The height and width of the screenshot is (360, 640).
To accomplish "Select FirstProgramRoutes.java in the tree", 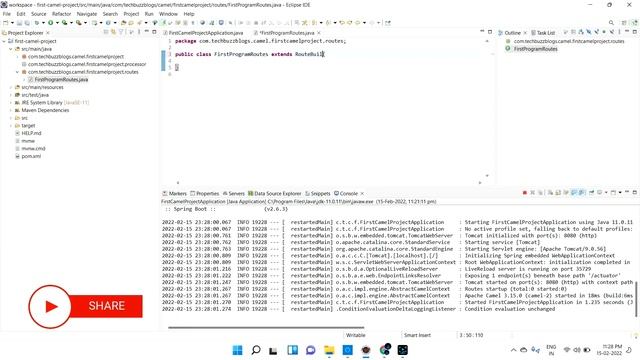I will click(x=61, y=80).
